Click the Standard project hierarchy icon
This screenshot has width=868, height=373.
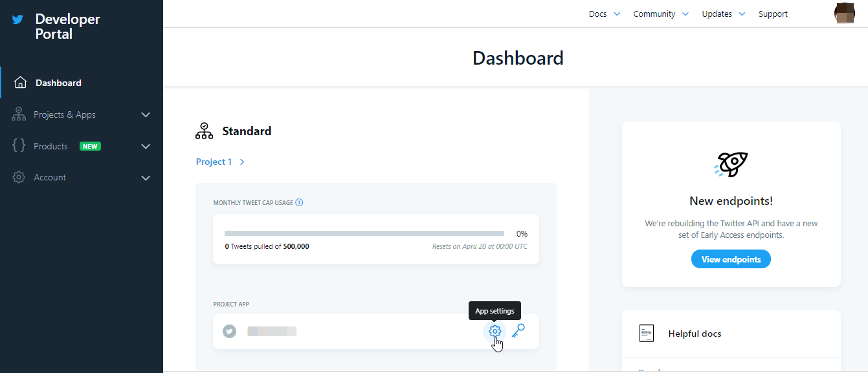click(204, 131)
